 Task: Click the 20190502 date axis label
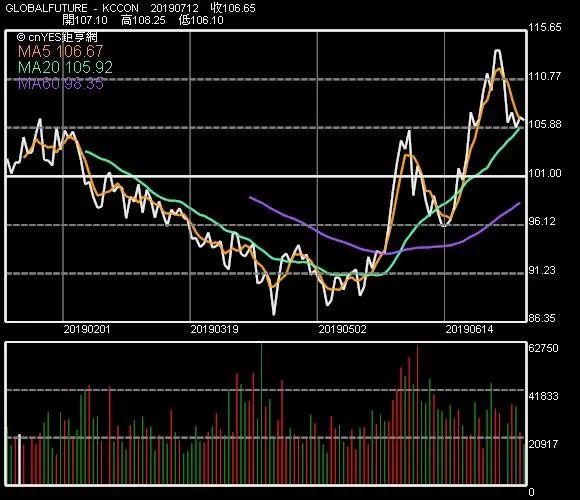pyautogui.click(x=343, y=329)
